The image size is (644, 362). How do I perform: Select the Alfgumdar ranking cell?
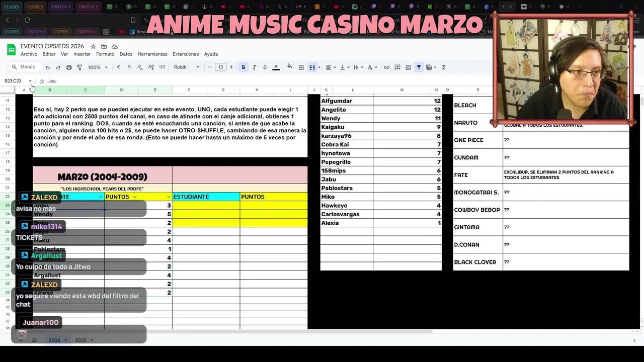tap(347, 101)
